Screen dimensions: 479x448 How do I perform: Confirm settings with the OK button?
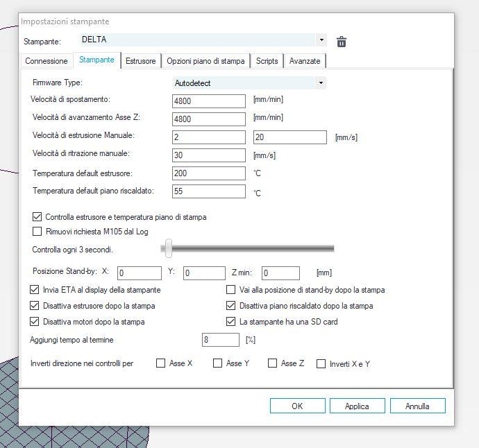pyautogui.click(x=298, y=406)
